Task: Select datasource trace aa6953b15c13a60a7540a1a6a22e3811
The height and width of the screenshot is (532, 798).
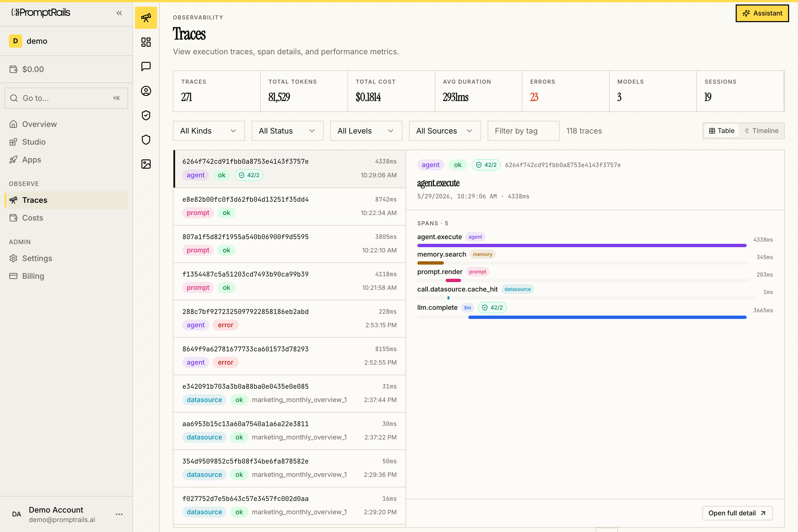Action: [x=289, y=431]
